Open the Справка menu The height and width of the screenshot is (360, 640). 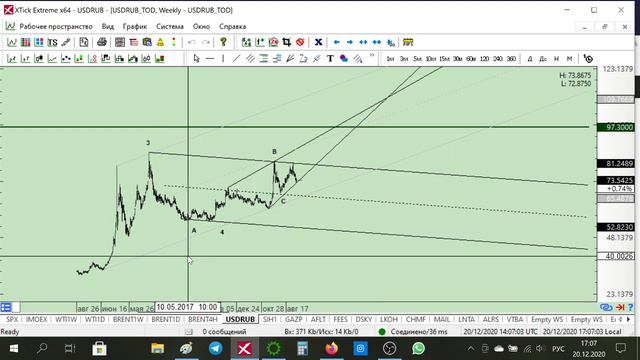(233, 27)
